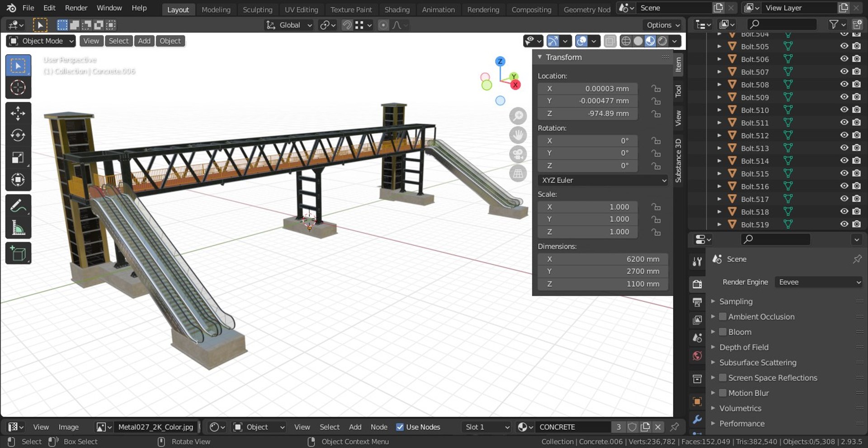Click the zoom viewport gizmo icon

coord(518,116)
